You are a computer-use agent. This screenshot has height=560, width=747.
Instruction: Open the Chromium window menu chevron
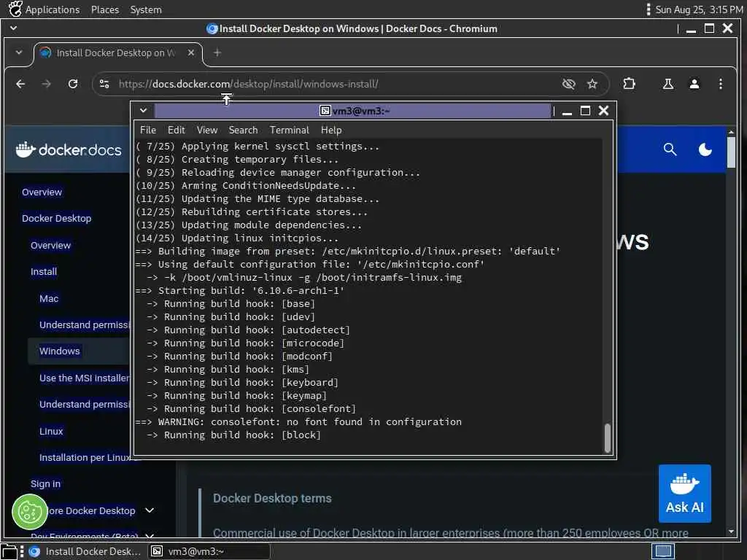coord(13,28)
